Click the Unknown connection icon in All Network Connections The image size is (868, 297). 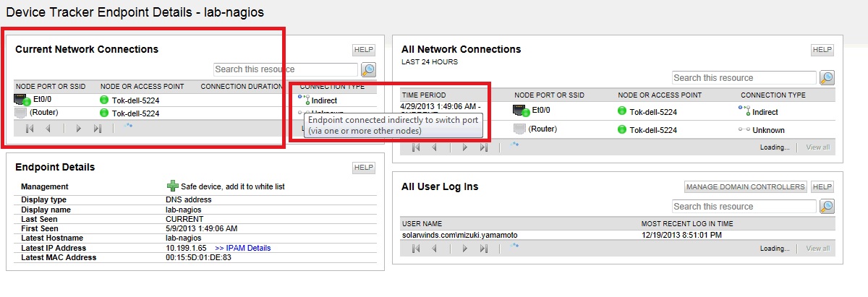[x=744, y=130]
